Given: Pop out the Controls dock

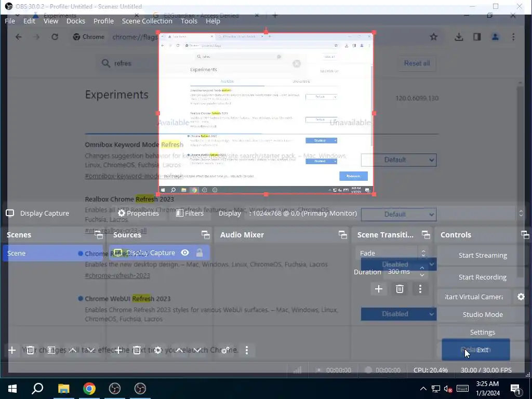Looking at the screenshot, I should [x=525, y=235].
